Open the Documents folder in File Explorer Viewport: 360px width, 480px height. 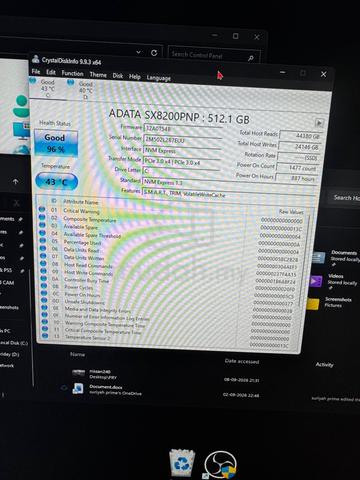pyautogui.click(x=336, y=257)
